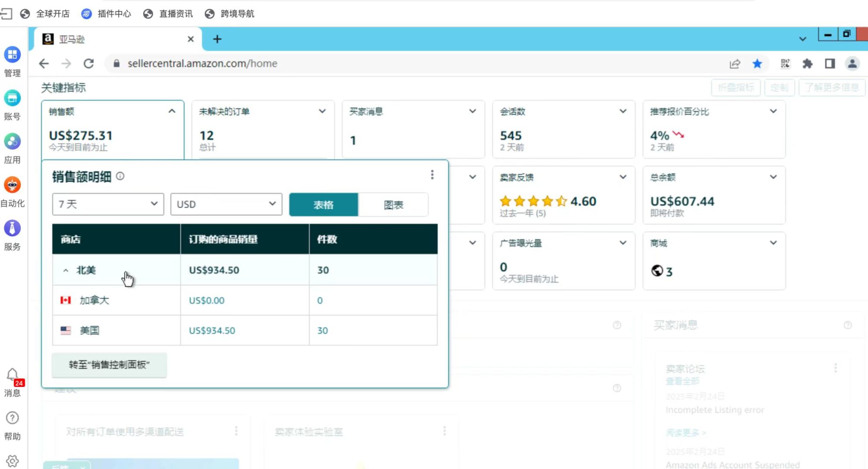Click the bookmark star icon
The image size is (868, 469).
(757, 64)
